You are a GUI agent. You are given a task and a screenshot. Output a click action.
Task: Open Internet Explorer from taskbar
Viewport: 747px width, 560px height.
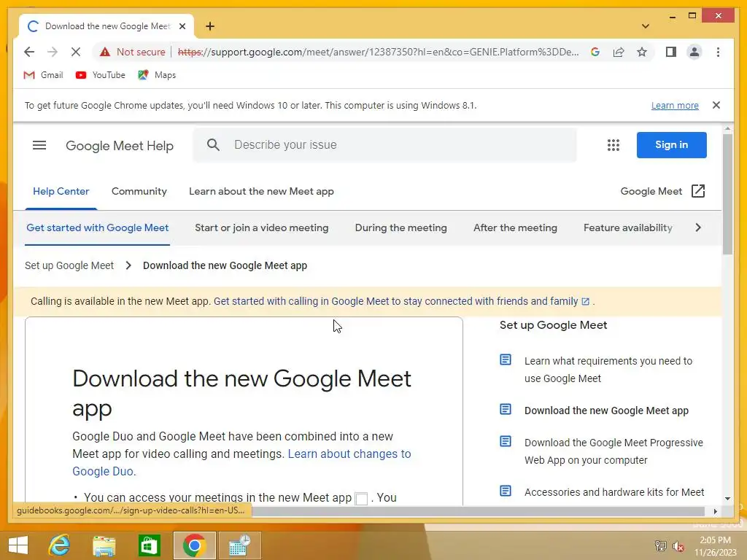point(59,545)
